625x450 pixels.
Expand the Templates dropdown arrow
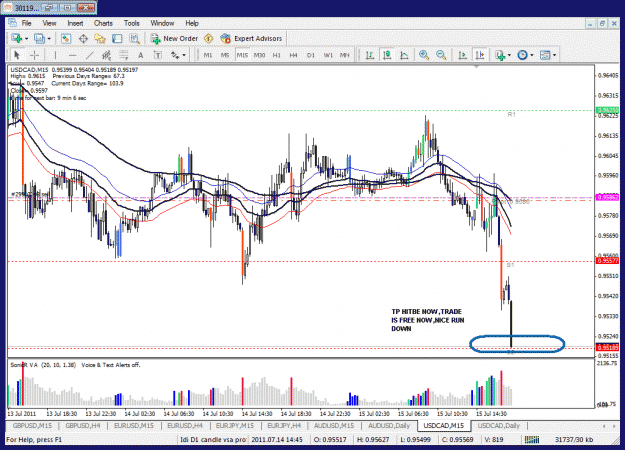click(554, 55)
